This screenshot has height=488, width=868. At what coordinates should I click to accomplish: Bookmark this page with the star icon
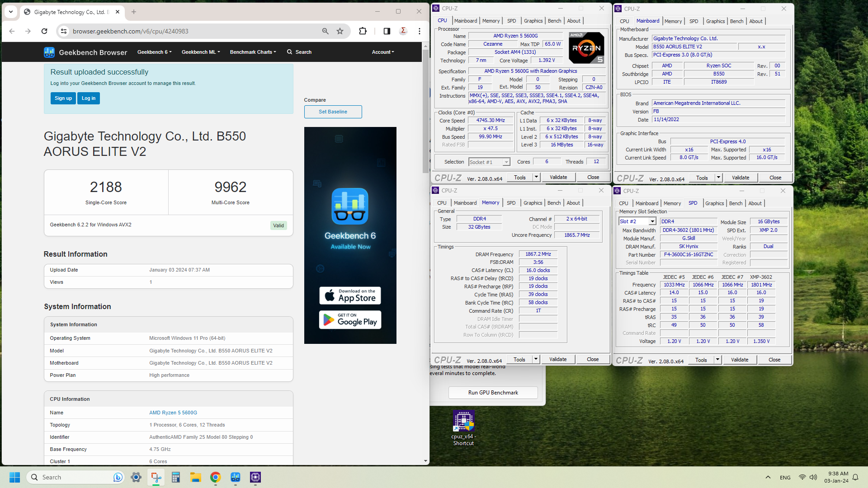click(x=340, y=31)
